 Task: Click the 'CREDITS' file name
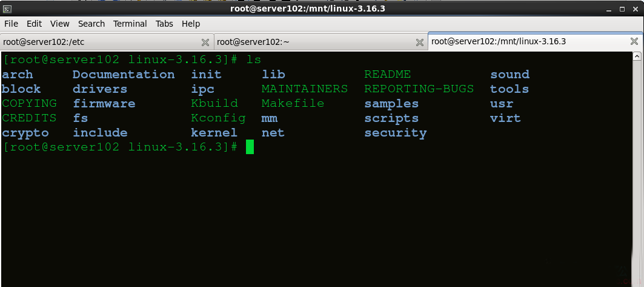point(29,118)
